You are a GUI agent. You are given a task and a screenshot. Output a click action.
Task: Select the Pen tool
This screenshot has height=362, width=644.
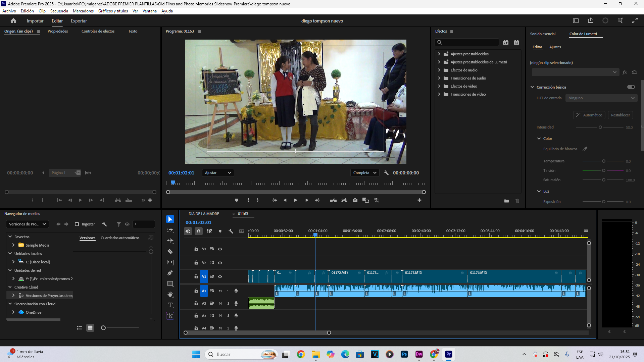170,273
